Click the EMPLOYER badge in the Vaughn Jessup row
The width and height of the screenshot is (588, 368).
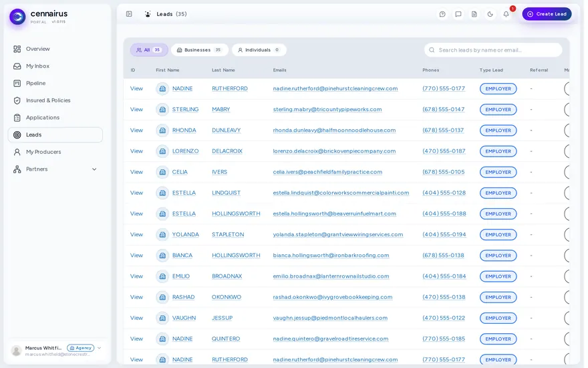pos(498,318)
